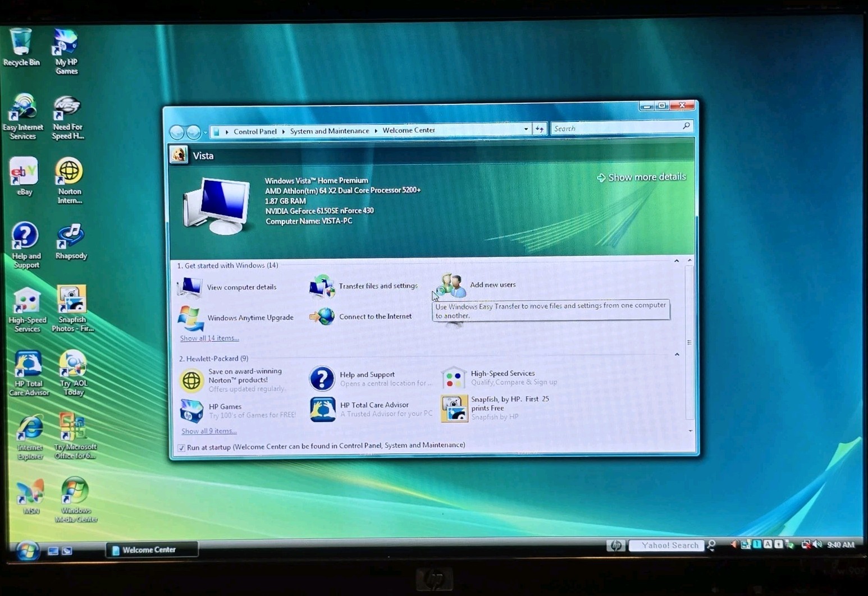Click the Yahoo! Search taskbar field

[666, 545]
